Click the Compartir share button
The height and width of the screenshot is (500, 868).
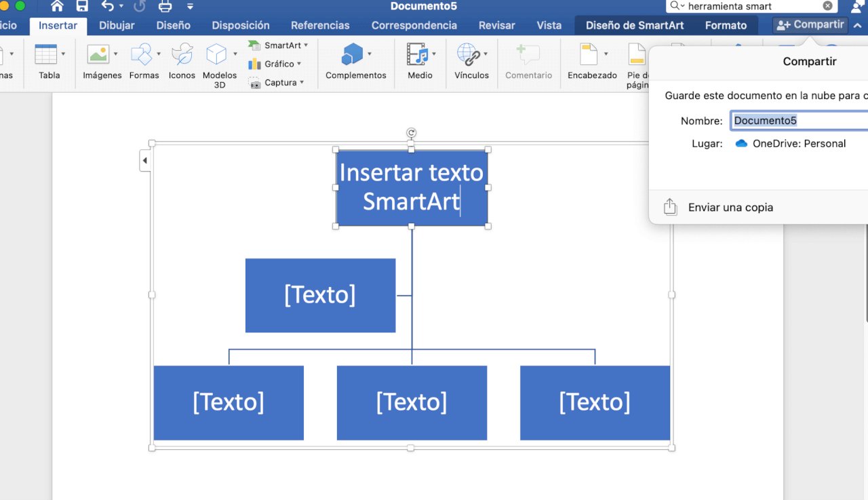click(x=810, y=25)
